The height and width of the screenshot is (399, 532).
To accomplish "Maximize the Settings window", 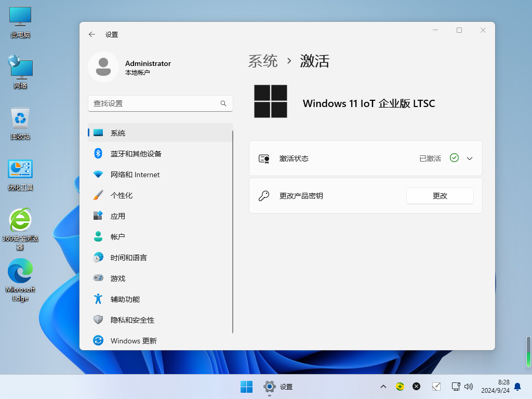I will click(x=459, y=30).
